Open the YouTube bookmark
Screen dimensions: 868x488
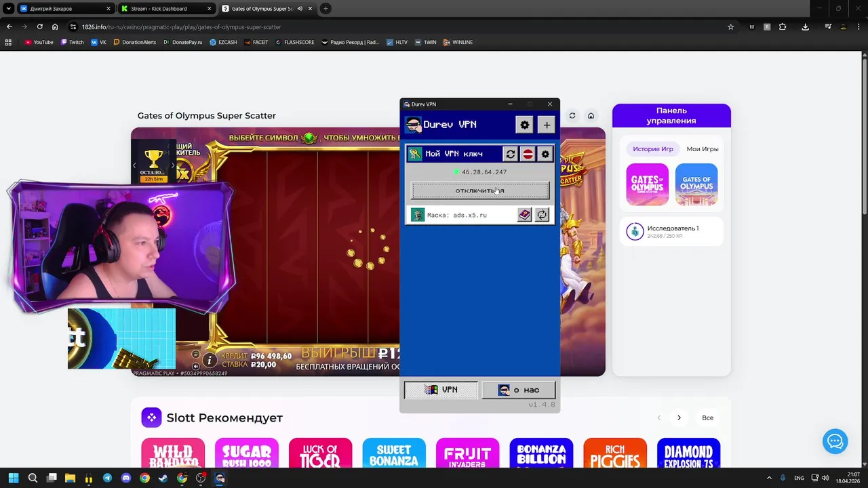[39, 42]
